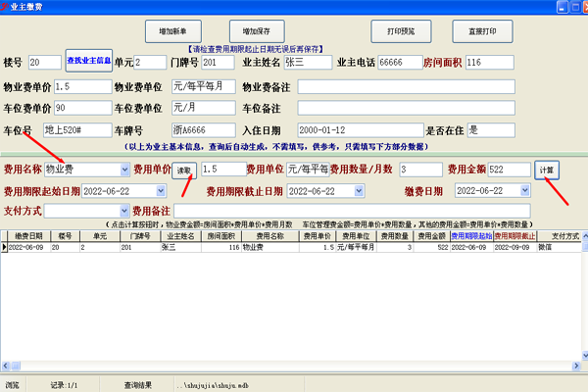The image size is (588, 392).
Task: Click the horizontal scrollbar right arrow
Action: point(576,366)
